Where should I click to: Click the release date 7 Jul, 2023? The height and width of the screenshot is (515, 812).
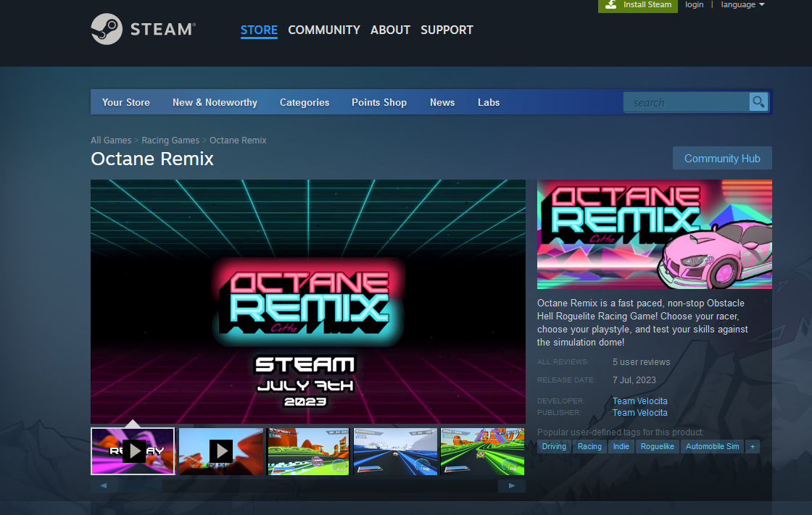[x=634, y=380]
